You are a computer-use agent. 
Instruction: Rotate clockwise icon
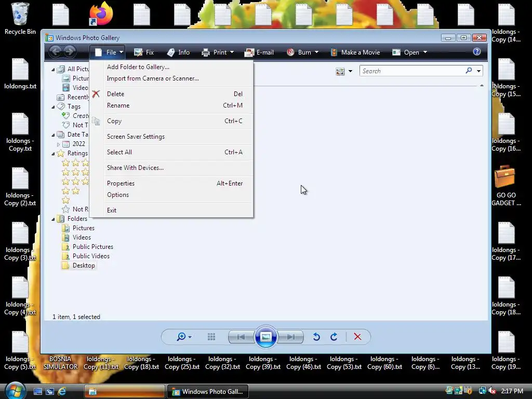[x=334, y=337]
